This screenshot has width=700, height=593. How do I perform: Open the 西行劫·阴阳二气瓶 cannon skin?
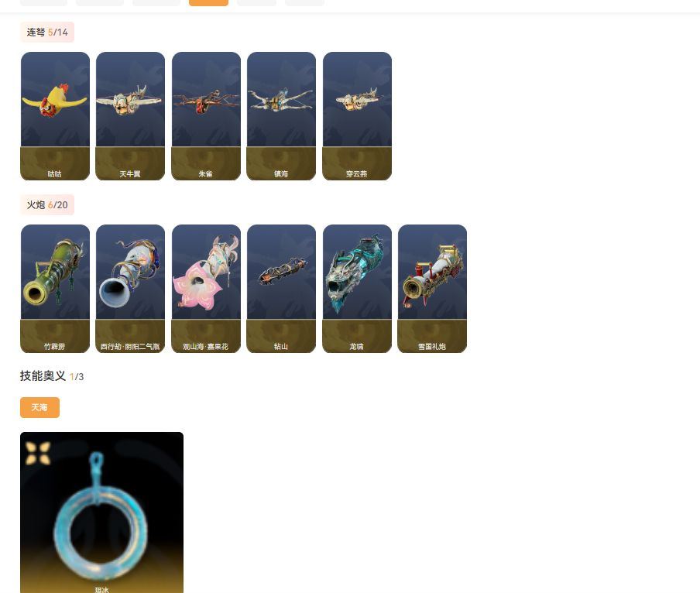point(130,289)
